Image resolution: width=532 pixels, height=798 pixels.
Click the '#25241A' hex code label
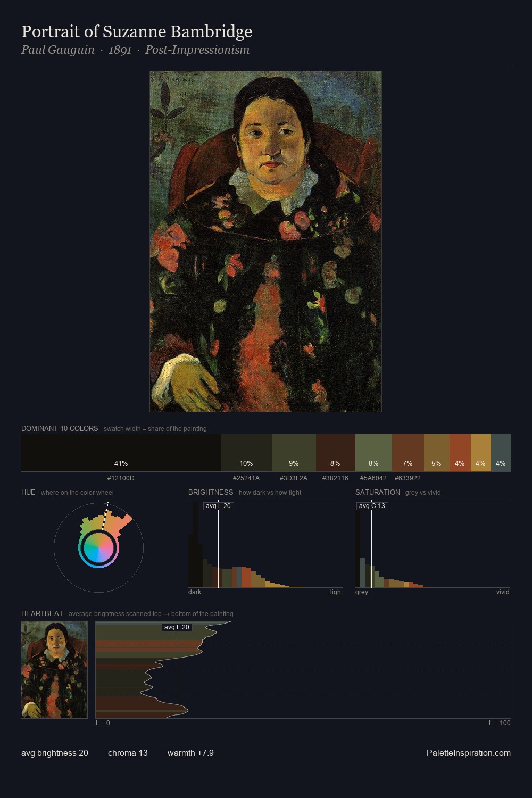pos(246,478)
